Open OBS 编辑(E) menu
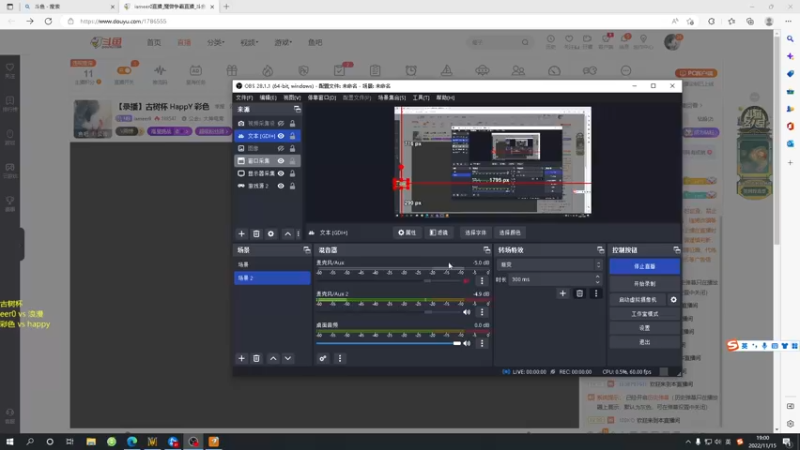800x450 pixels. point(268,97)
